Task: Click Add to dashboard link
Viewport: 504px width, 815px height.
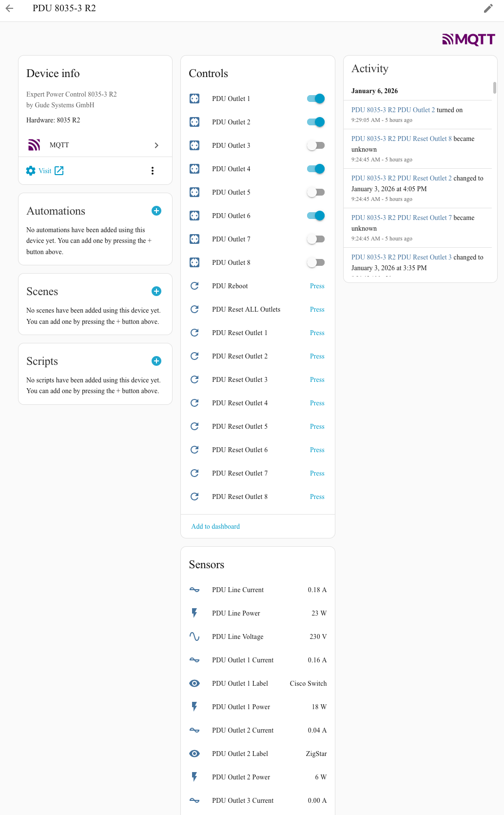Action: [215, 526]
